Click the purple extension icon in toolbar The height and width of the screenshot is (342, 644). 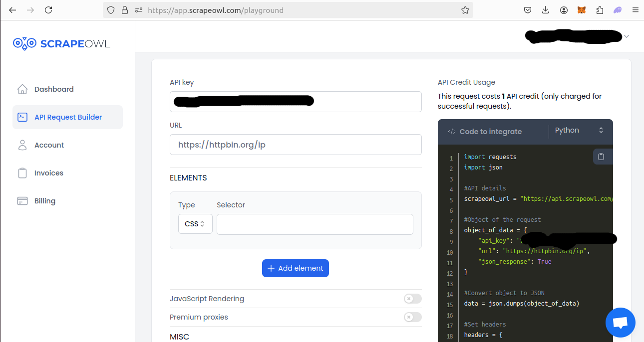click(618, 10)
